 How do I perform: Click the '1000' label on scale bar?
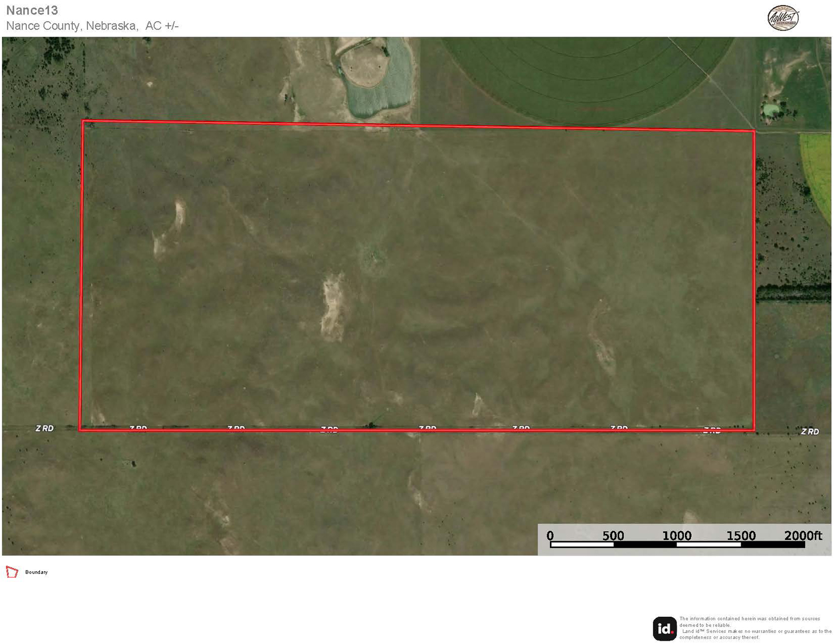(x=677, y=536)
